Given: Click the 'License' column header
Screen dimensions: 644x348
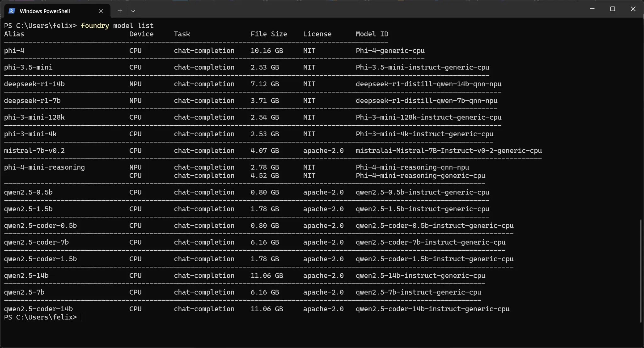Looking at the screenshot, I should click(x=317, y=34).
